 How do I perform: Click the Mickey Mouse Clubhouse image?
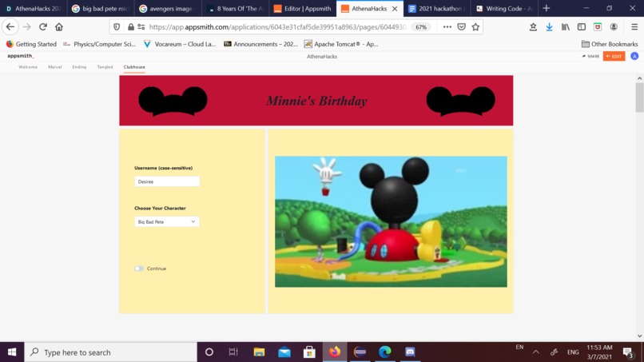click(x=391, y=221)
